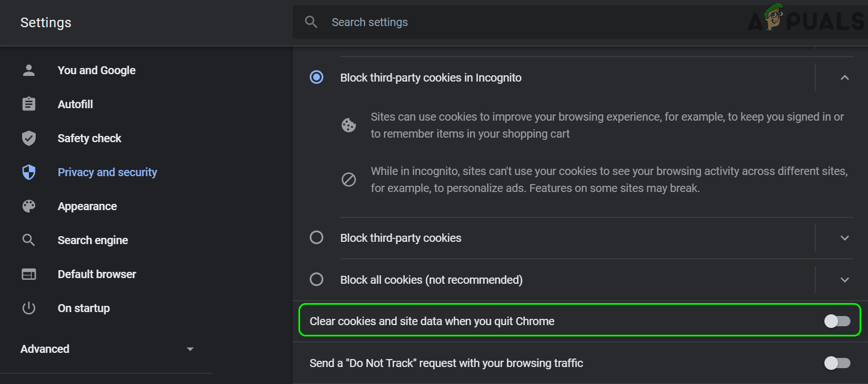This screenshot has width=868, height=384.
Task: Click the Privacy and security shield icon
Action: pyautogui.click(x=28, y=172)
